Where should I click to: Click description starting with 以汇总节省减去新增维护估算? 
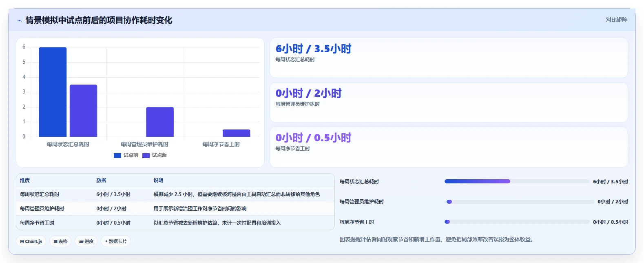[x=217, y=223]
